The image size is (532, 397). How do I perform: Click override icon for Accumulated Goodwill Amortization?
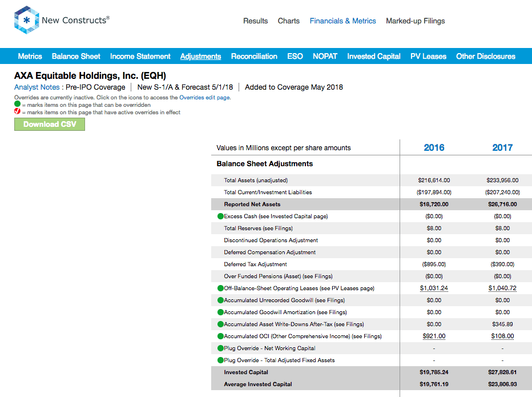pyautogui.click(x=220, y=312)
